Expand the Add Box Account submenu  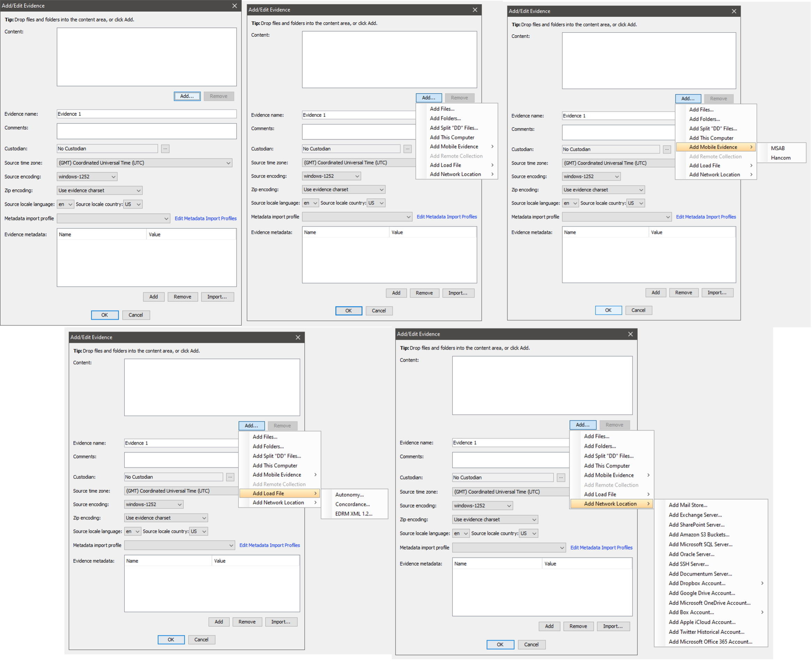[691, 612]
